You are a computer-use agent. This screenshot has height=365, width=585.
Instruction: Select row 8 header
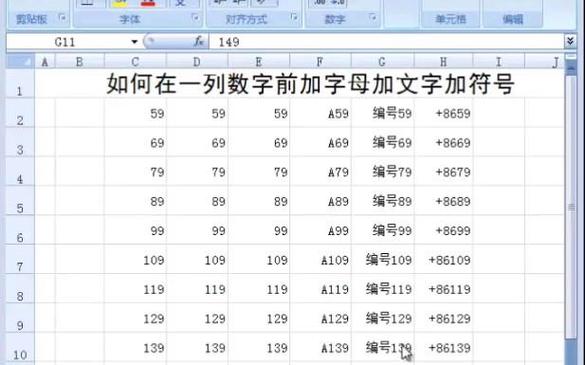point(20,289)
